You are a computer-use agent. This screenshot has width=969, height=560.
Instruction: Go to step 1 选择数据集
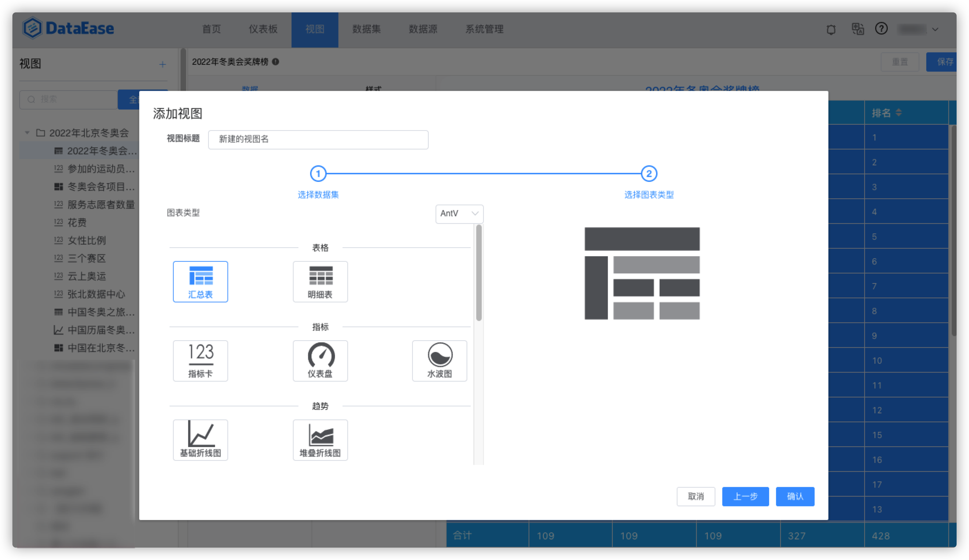point(318,174)
